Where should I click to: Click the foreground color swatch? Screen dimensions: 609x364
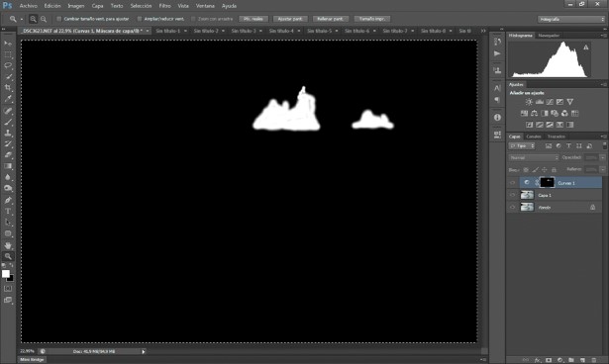point(5,274)
